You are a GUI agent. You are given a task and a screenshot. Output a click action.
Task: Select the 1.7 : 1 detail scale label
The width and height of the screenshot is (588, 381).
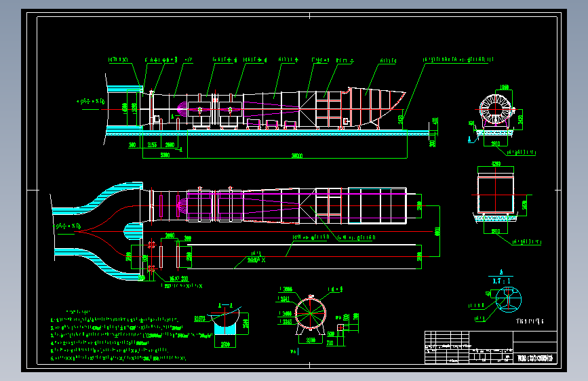click(x=501, y=281)
